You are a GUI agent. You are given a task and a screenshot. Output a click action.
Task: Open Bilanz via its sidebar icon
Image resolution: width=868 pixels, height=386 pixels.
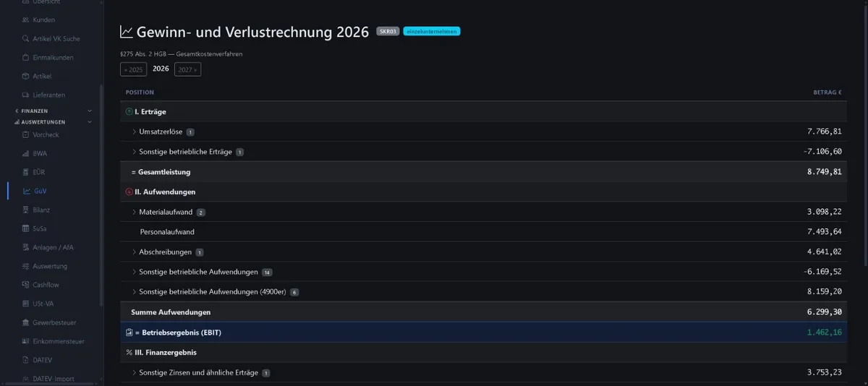[26, 210]
